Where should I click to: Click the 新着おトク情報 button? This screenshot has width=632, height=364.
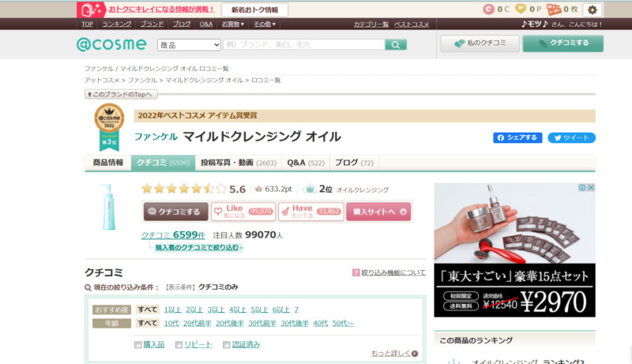point(254,10)
